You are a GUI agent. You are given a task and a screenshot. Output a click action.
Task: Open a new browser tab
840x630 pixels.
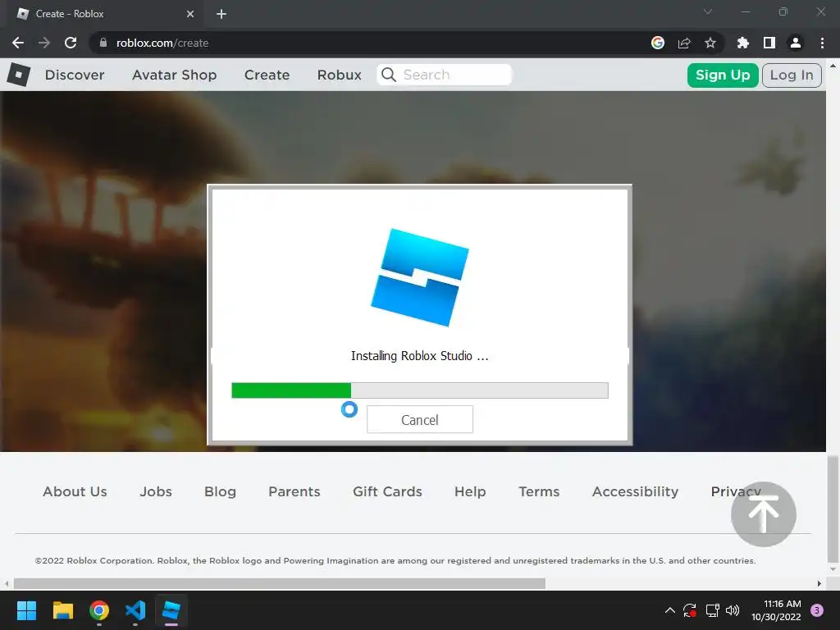click(221, 14)
